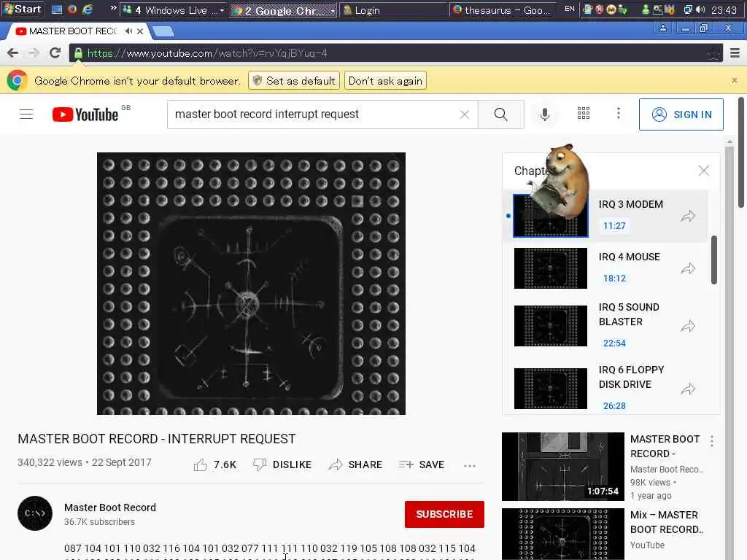Open the Chrome main menu
Image resolution: width=747 pixels, height=560 pixels.
(735, 52)
